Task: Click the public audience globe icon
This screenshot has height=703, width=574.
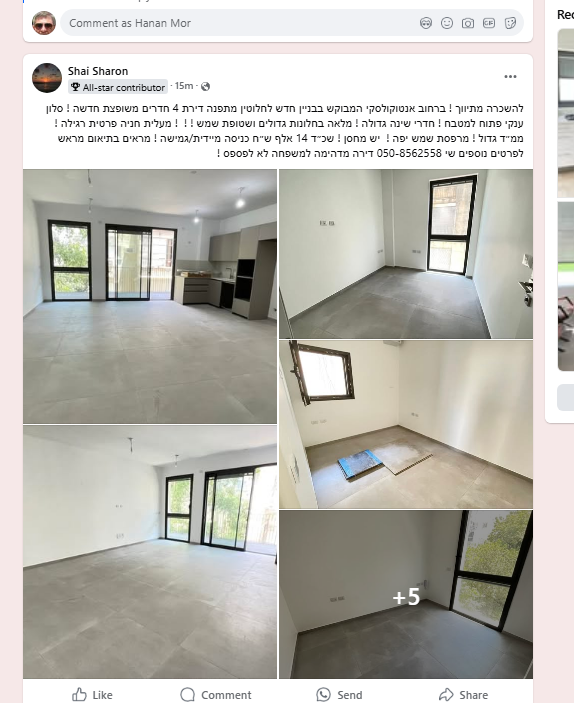Action: pyautogui.click(x=205, y=87)
